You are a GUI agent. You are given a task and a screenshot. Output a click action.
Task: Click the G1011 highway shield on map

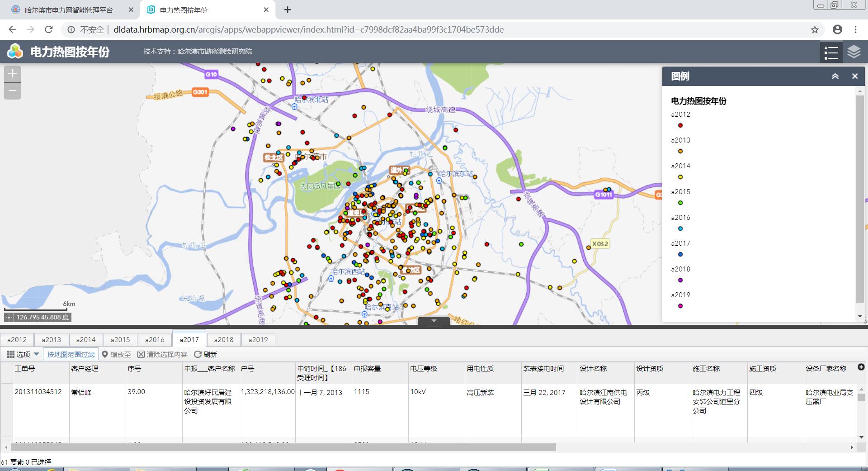click(604, 195)
